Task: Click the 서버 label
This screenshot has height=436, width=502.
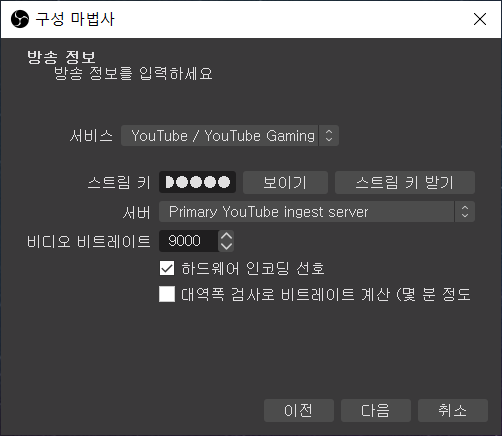Action: tap(137, 212)
